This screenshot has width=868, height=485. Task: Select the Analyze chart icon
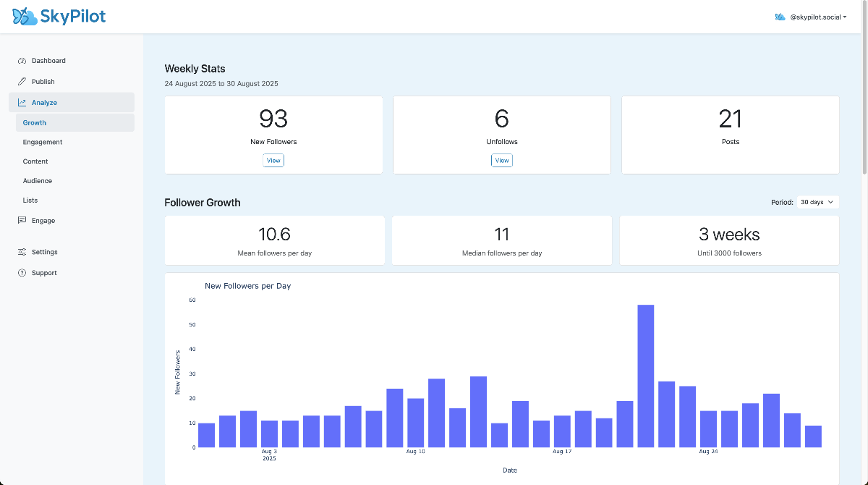click(x=23, y=102)
